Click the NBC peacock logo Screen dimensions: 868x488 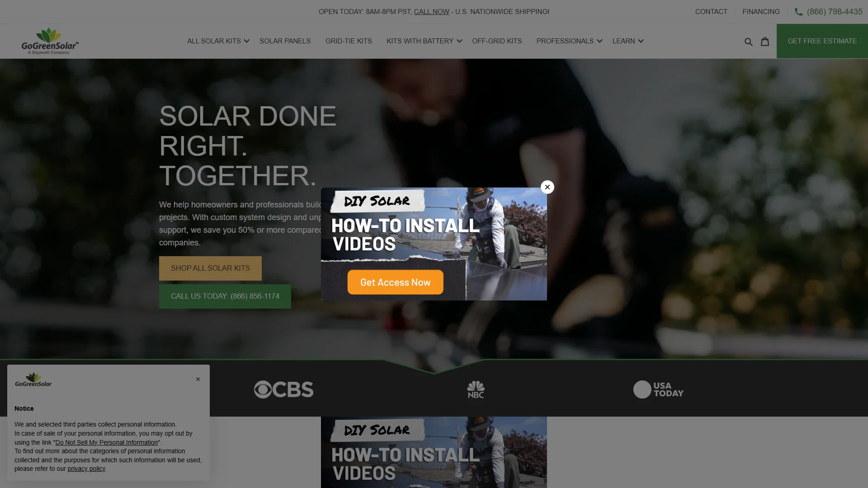(x=476, y=389)
